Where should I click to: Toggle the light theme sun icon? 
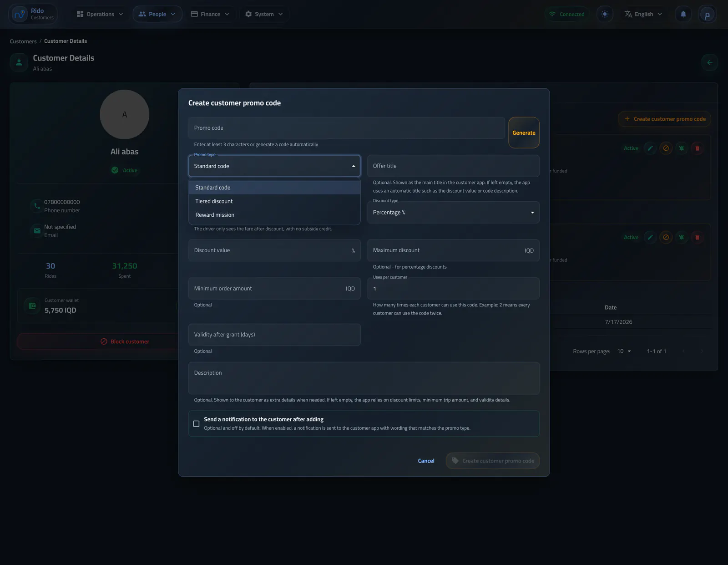(605, 14)
